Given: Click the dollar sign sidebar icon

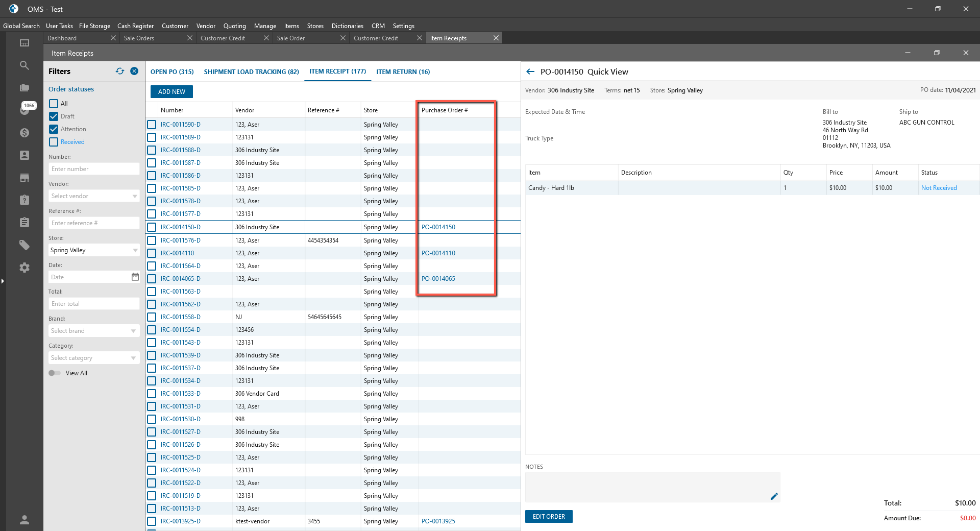Looking at the screenshot, I should 24,133.
